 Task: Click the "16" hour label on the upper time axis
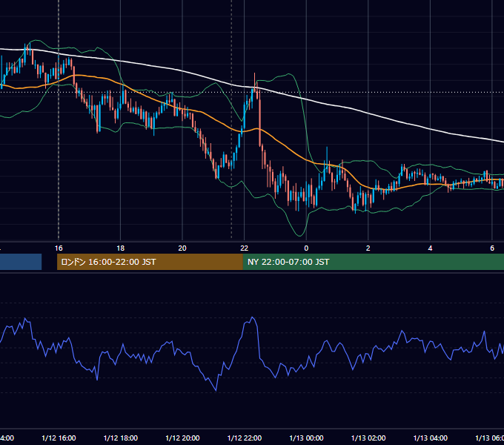pyautogui.click(x=59, y=248)
